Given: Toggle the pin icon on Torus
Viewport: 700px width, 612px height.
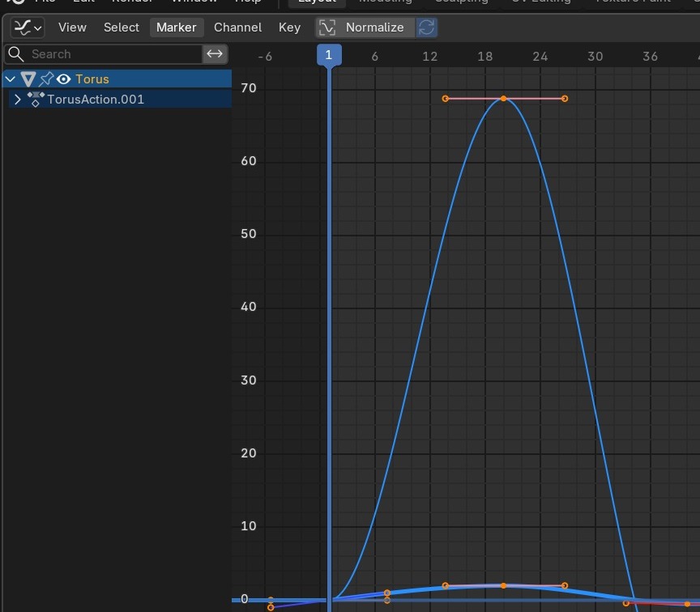Looking at the screenshot, I should click(x=46, y=79).
